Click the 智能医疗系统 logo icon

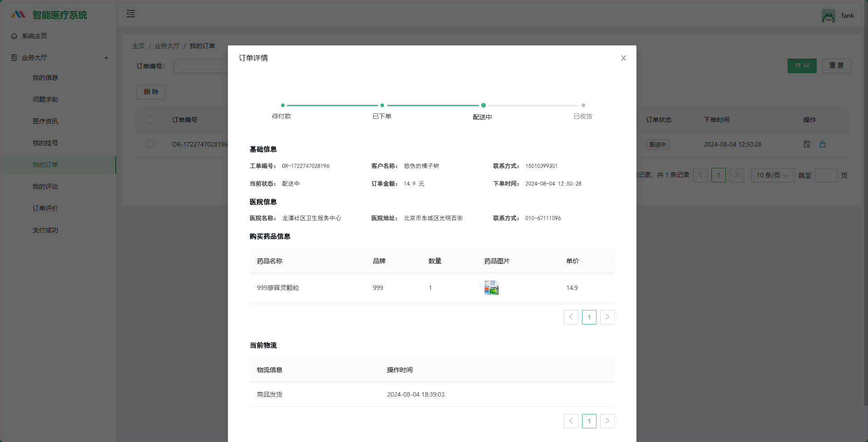(18, 15)
